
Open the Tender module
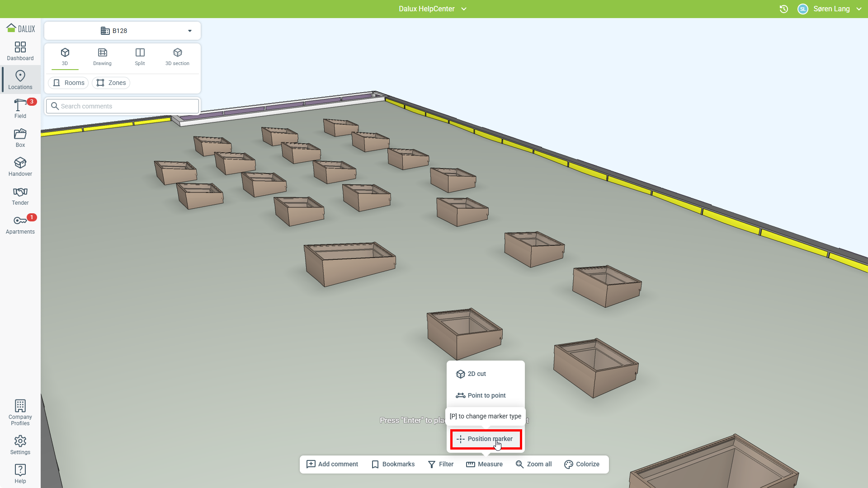(x=20, y=196)
